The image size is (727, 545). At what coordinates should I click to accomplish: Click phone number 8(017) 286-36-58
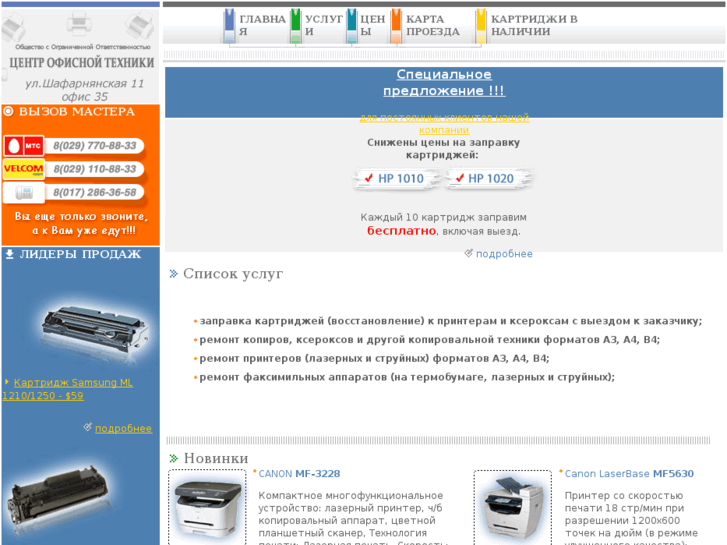tap(95, 192)
